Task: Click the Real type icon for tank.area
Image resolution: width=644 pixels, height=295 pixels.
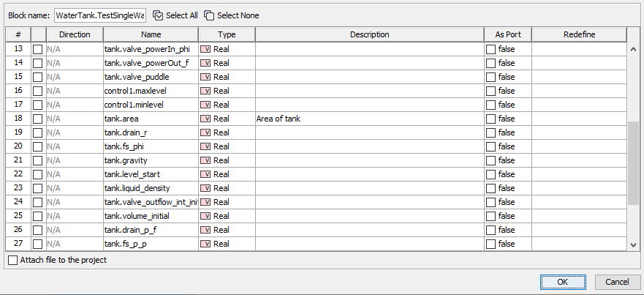Action: pos(205,119)
